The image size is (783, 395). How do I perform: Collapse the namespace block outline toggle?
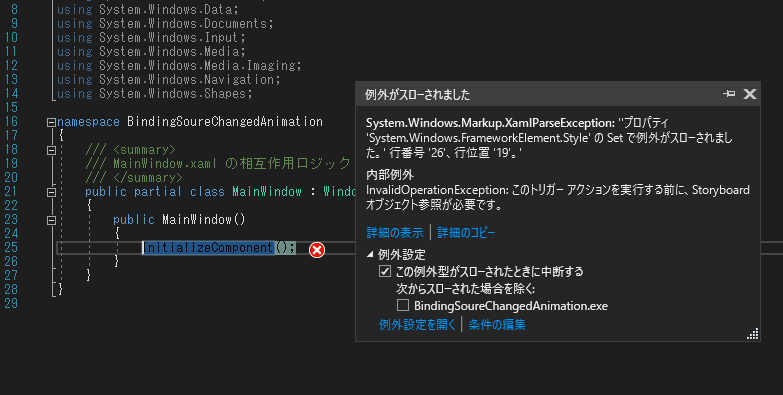[x=51, y=122]
